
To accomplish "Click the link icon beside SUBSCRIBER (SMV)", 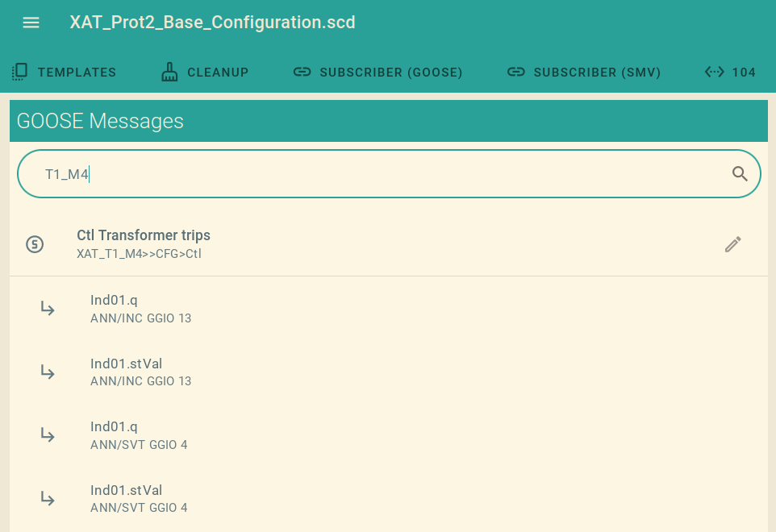I will coord(515,72).
